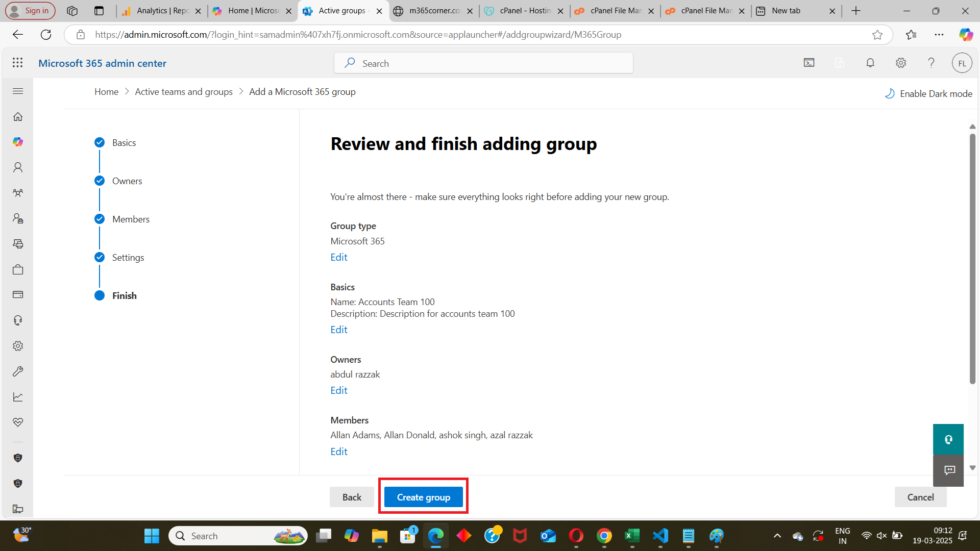Click the admin center Search box
Viewport: 980px width, 551px height.
tap(483, 63)
